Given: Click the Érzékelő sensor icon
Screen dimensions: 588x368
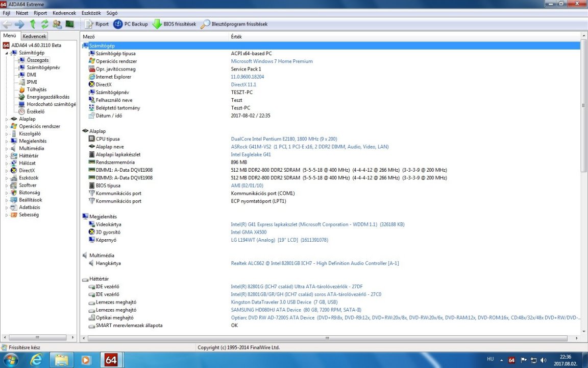Looking at the screenshot, I should (x=22, y=111).
